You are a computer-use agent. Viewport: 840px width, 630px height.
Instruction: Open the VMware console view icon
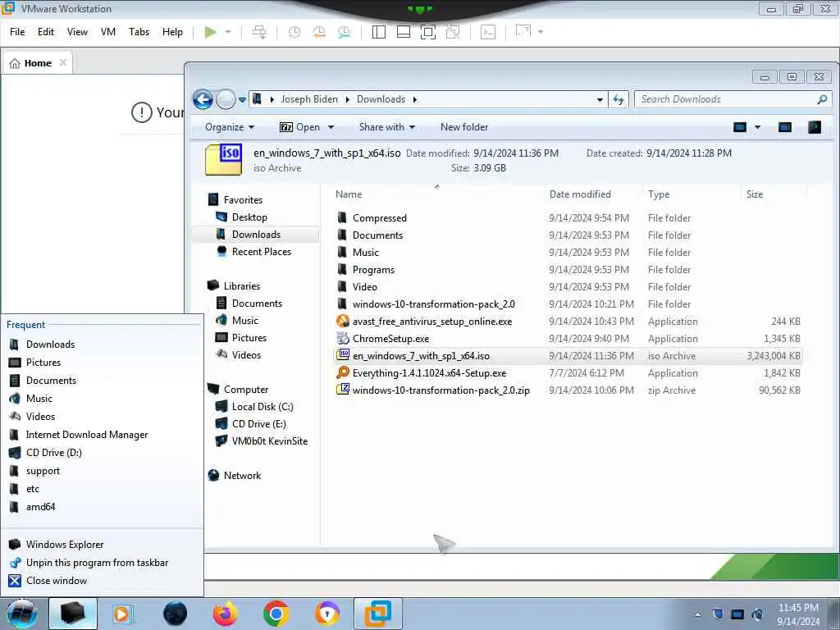(488, 32)
